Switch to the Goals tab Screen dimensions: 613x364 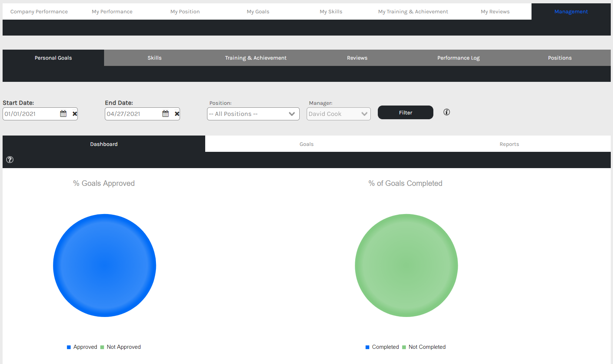coord(306,144)
